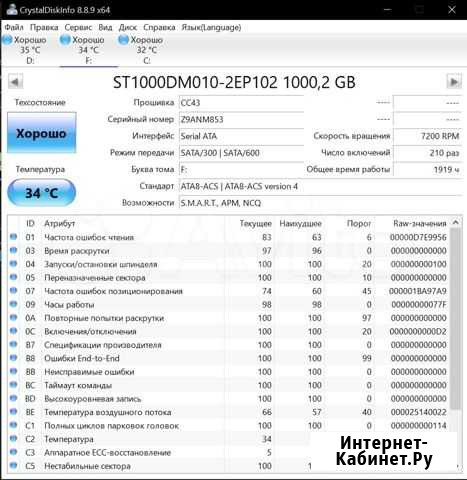Click the 34 °C temperature button
The width and height of the screenshot is (467, 480).
point(42,193)
